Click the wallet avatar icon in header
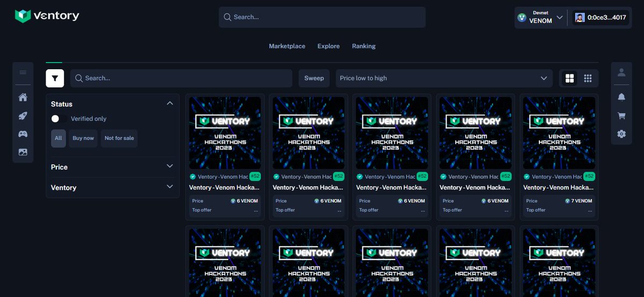Image resolution: width=644 pixels, height=297 pixels. [x=580, y=17]
